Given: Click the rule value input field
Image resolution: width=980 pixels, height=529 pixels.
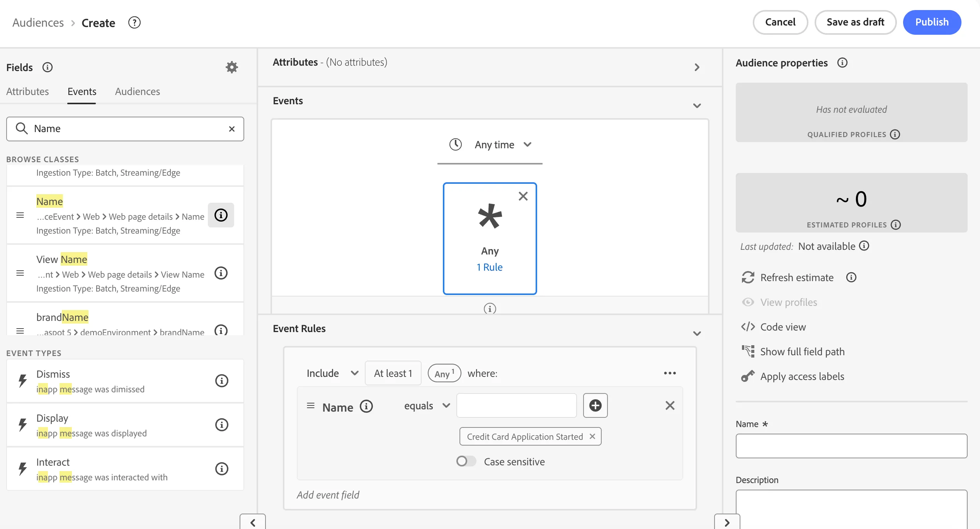Looking at the screenshot, I should [516, 405].
